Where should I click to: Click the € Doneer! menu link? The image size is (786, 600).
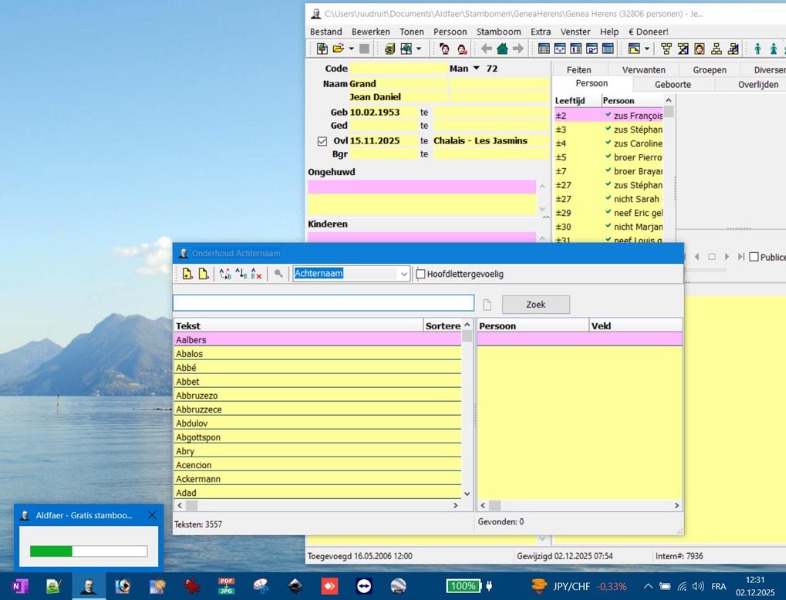pyautogui.click(x=647, y=31)
